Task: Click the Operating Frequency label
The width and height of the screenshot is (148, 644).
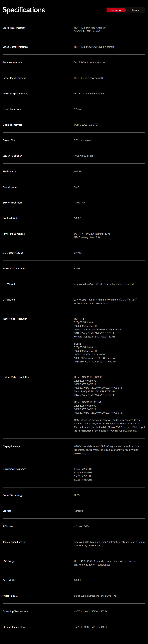Action: 14,469
